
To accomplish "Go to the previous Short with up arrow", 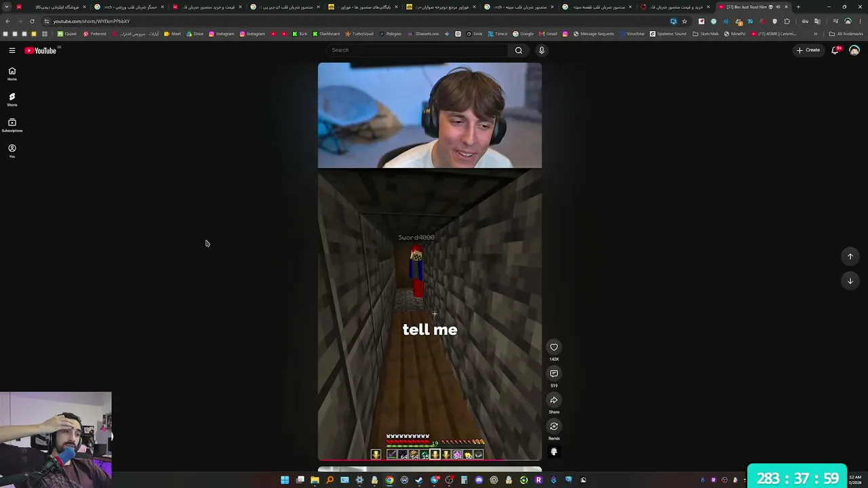I will 850,256.
